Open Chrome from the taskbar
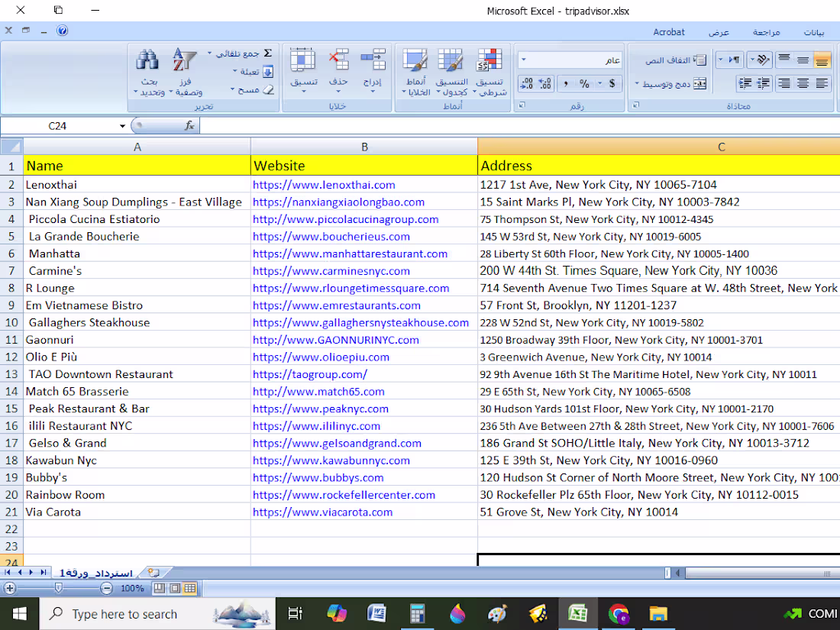840x630 pixels. [619, 614]
